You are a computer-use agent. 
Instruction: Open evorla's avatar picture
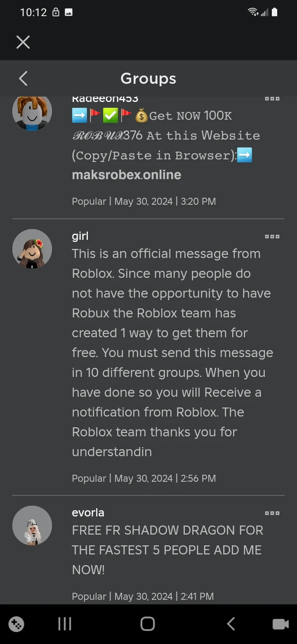point(32,526)
